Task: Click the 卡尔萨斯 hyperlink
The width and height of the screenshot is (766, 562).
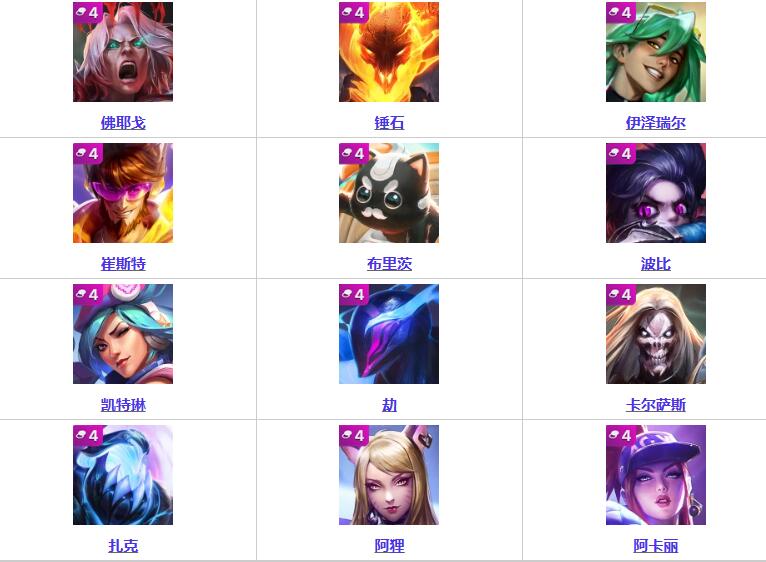Action: coord(656,405)
